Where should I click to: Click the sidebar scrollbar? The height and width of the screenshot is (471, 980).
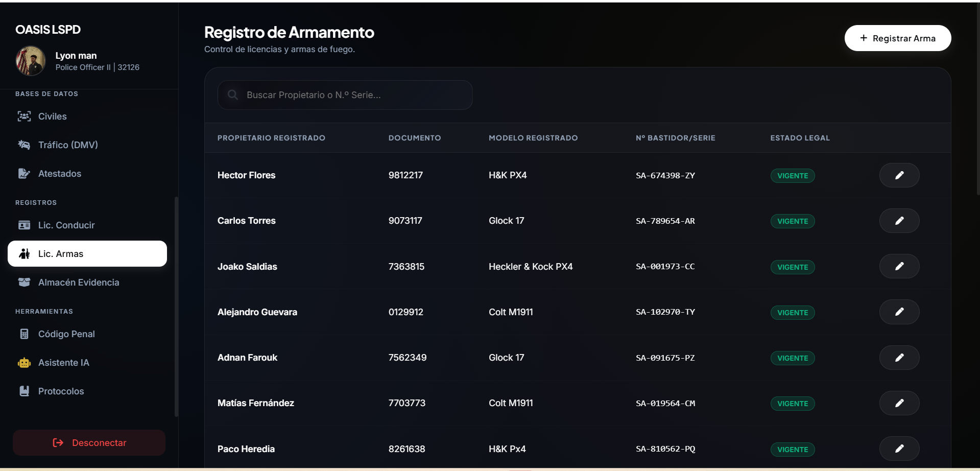tap(176, 307)
